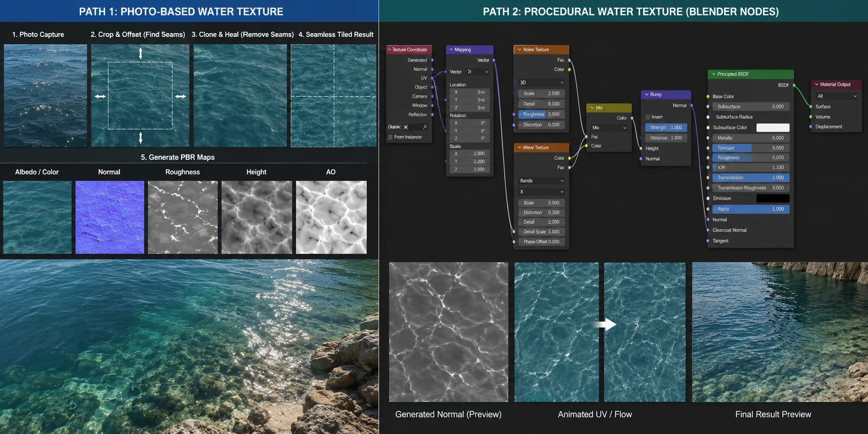Click the Generated output socket on Texture Coordinate

433,60
